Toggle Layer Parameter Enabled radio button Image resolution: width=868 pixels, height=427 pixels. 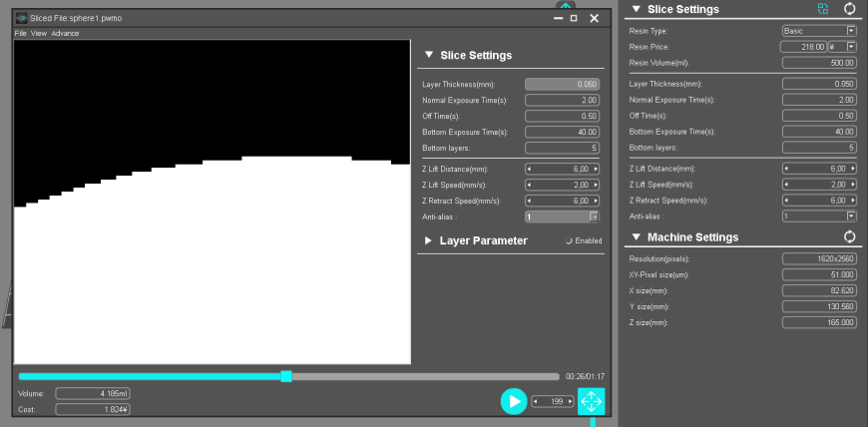click(569, 240)
